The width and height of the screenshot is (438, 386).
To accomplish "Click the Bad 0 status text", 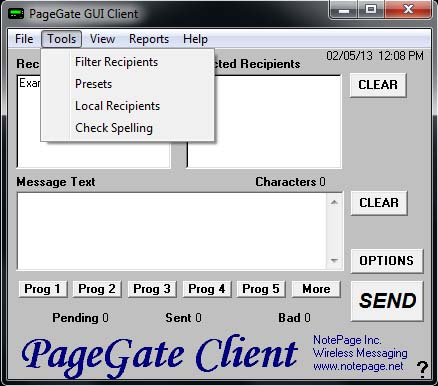I will click(294, 318).
